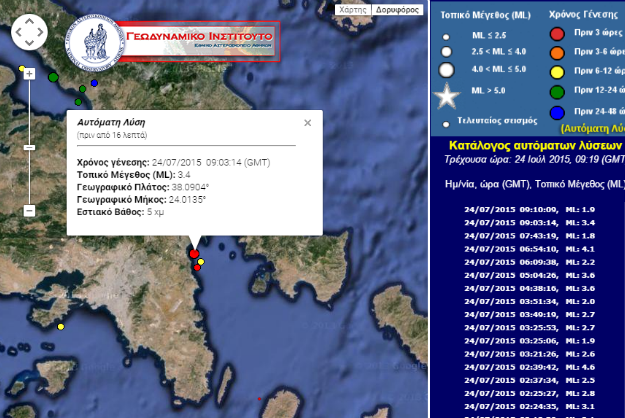Click the Εστιακό Βάθος value 5 χμ

click(x=155, y=212)
